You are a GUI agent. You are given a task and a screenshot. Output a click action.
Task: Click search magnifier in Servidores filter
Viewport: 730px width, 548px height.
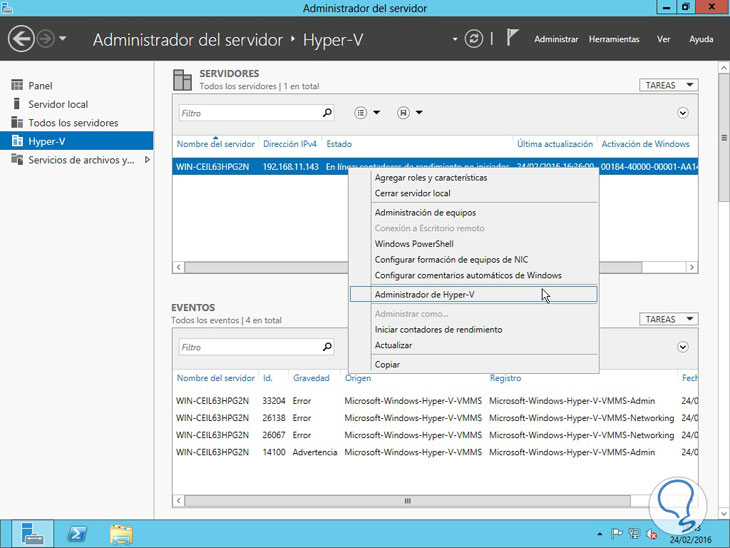(x=327, y=113)
